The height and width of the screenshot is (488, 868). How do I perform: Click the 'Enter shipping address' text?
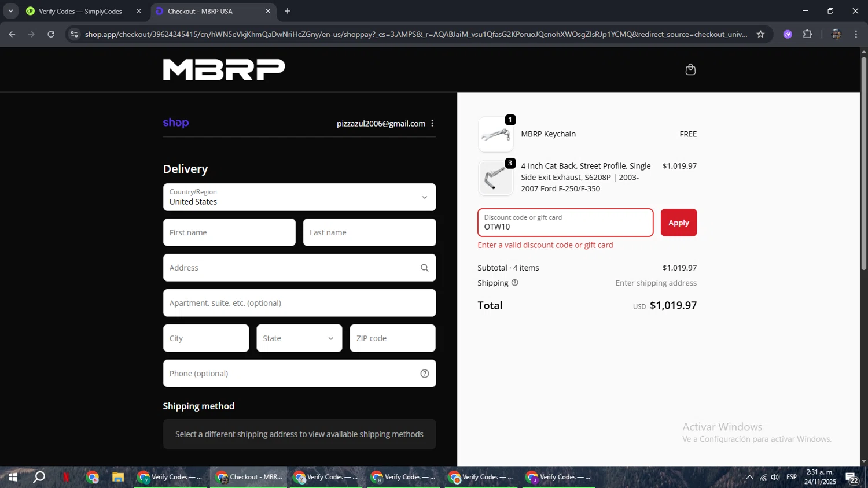[x=656, y=283]
